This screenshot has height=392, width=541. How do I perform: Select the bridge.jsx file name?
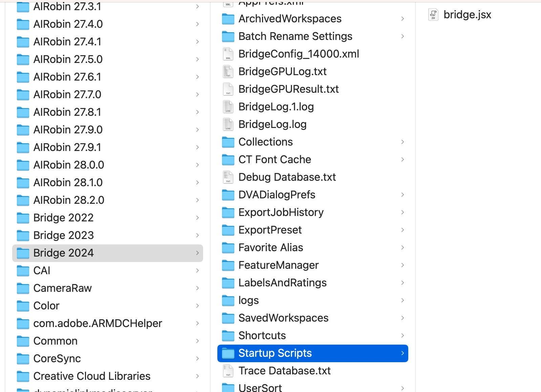tap(467, 15)
